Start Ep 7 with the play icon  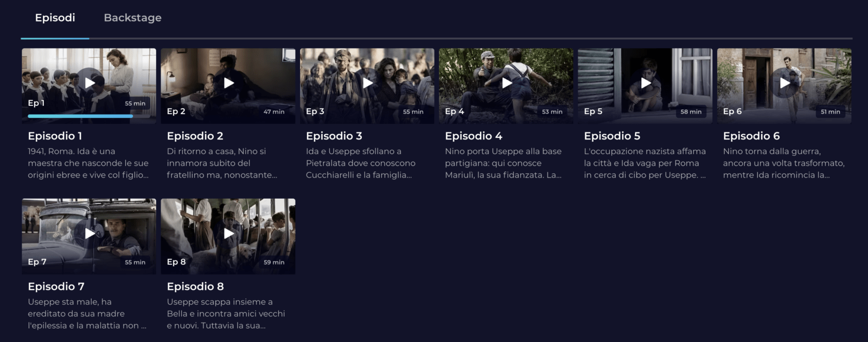point(90,233)
